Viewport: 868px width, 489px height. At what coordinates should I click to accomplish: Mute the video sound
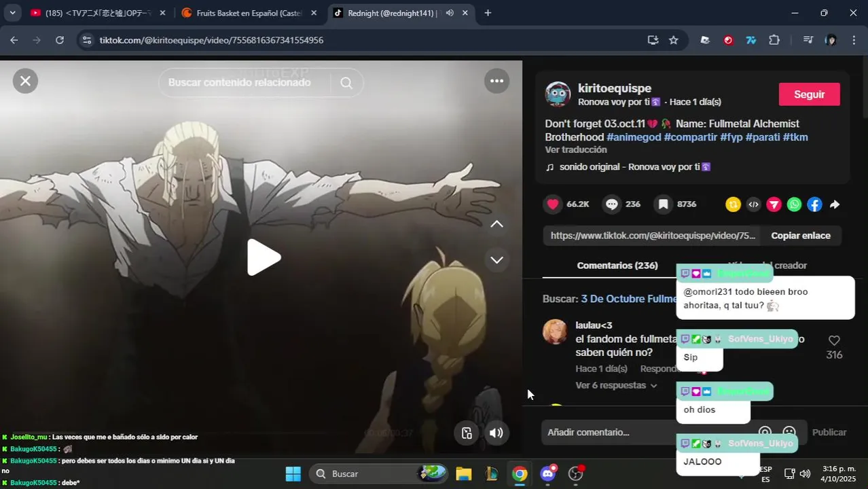click(x=496, y=433)
